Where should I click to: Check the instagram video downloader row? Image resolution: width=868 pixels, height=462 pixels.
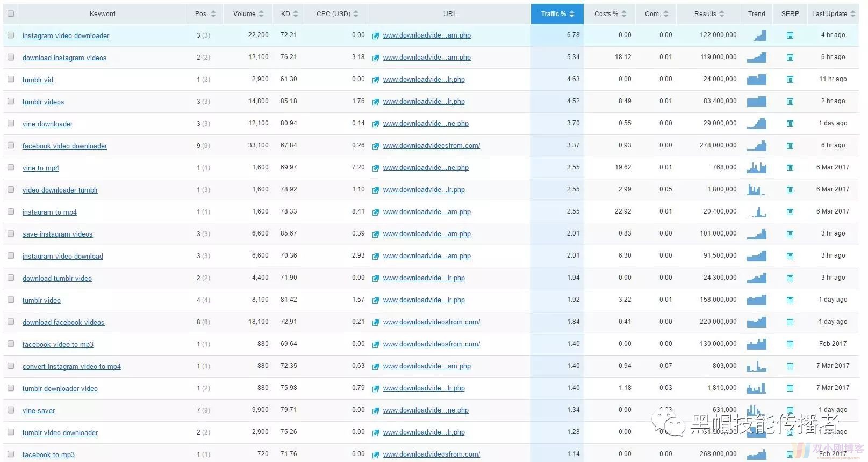(x=11, y=35)
